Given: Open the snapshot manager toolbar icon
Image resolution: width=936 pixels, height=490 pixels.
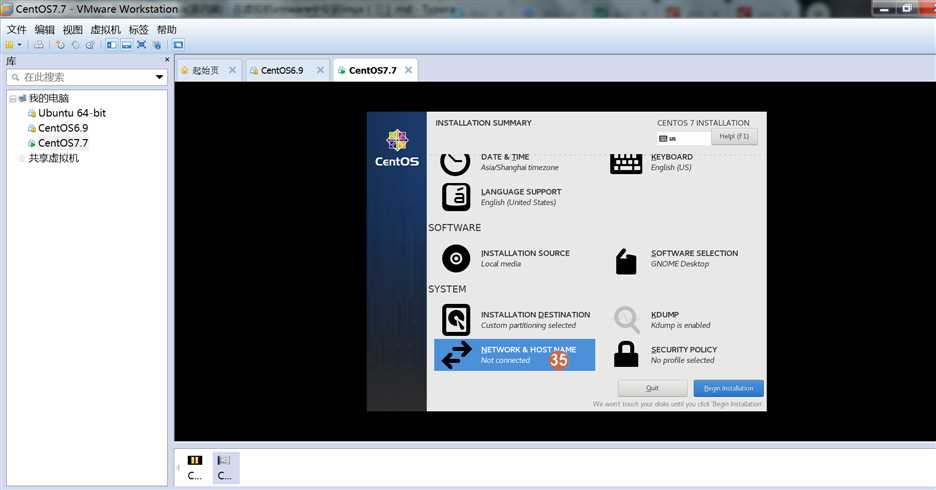Looking at the screenshot, I should (x=90, y=45).
